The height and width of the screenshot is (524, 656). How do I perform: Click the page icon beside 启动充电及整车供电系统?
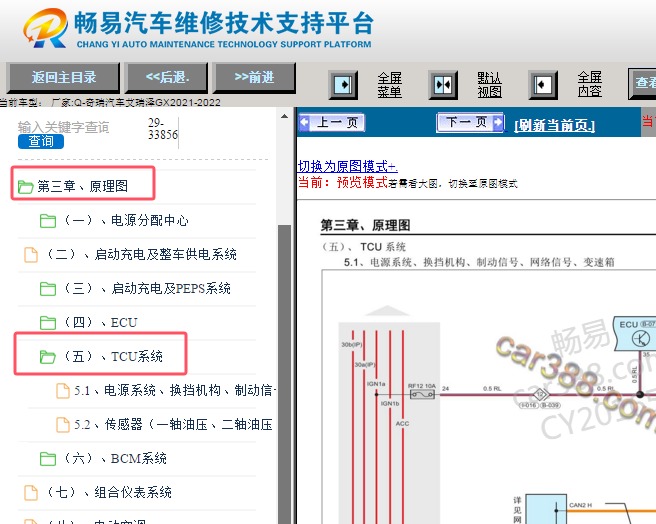(x=31, y=254)
